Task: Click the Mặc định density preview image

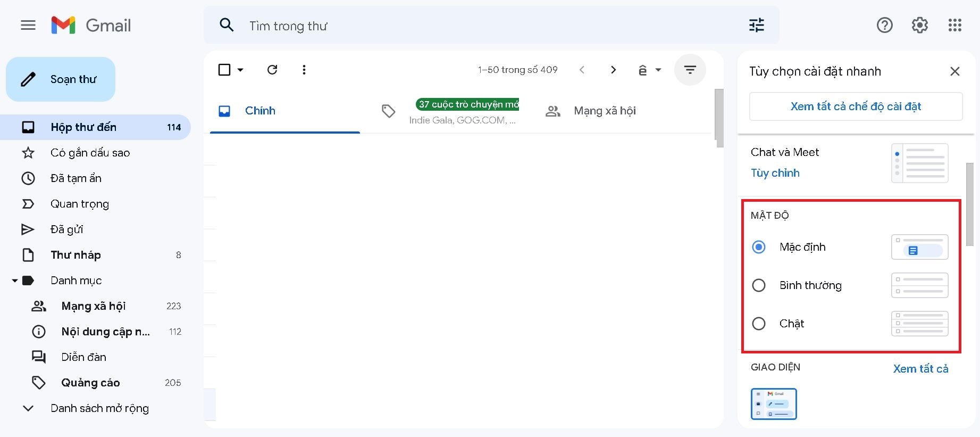Action: coord(920,247)
